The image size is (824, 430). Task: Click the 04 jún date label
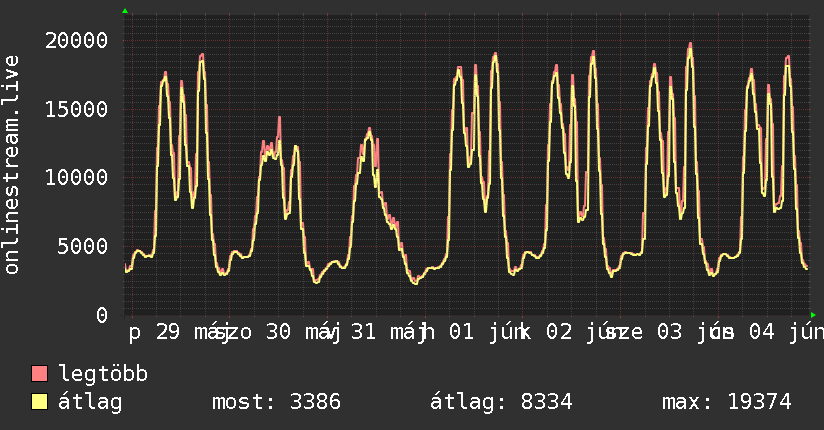(x=786, y=332)
